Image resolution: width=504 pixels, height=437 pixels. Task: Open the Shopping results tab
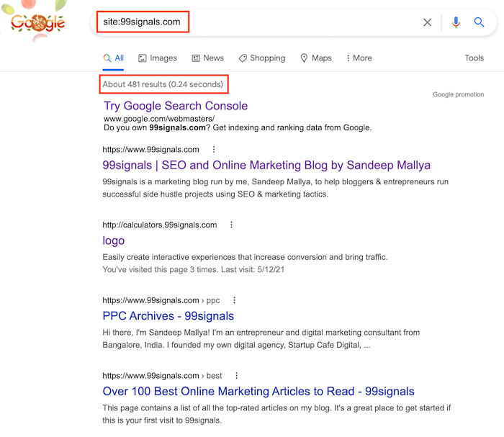click(262, 58)
